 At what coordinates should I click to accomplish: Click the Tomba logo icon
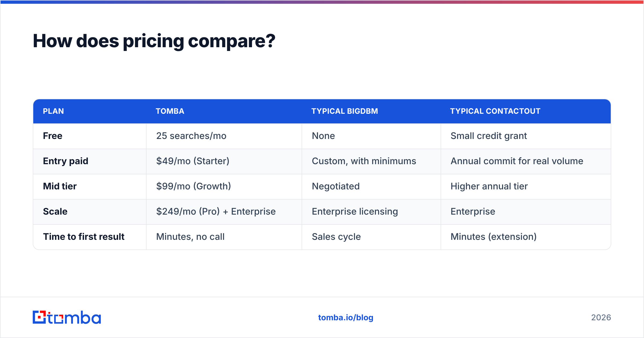67,317
